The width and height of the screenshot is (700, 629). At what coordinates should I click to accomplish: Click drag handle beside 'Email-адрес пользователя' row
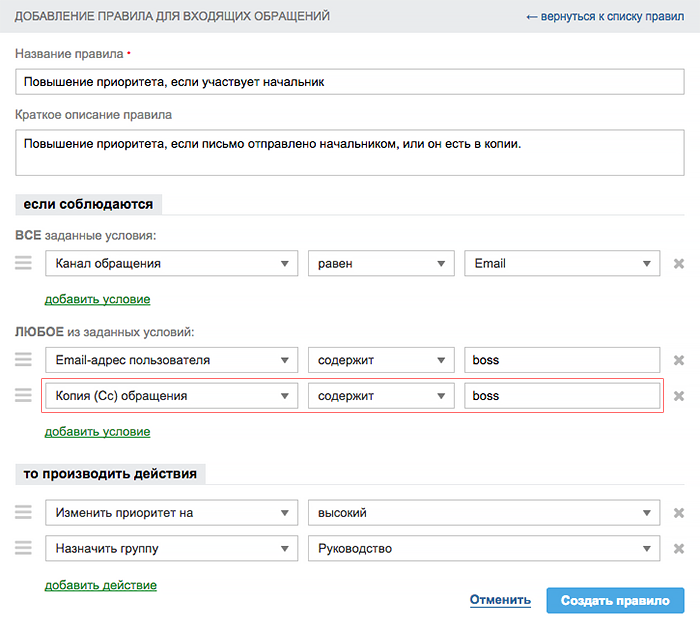23,359
